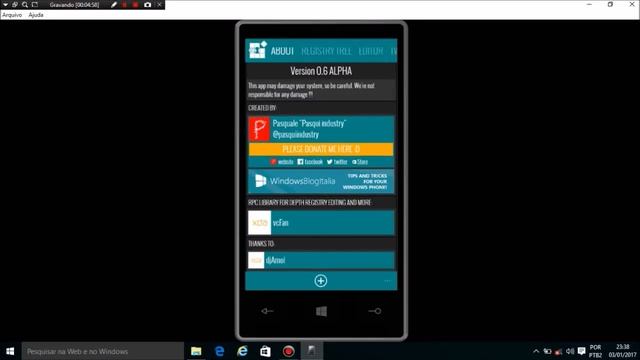Tap the djAmol contributor entry

pos(321,260)
